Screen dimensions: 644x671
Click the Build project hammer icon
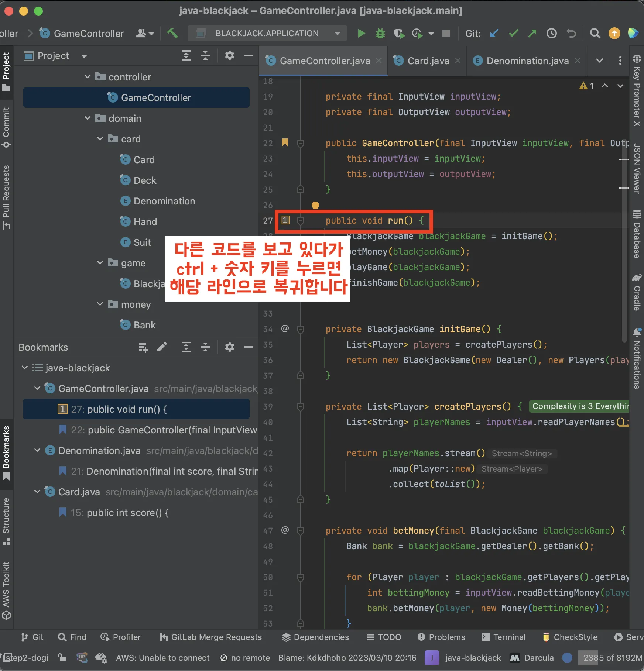tap(172, 34)
